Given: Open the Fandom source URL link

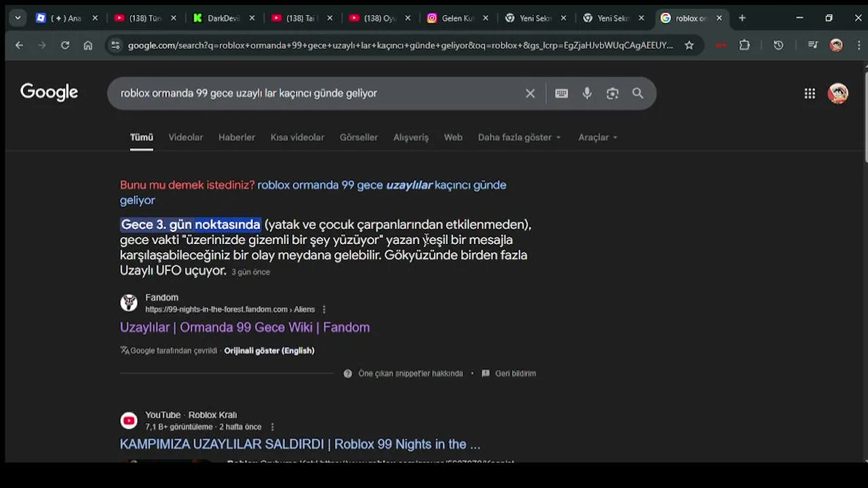Looking at the screenshot, I should coord(230,310).
